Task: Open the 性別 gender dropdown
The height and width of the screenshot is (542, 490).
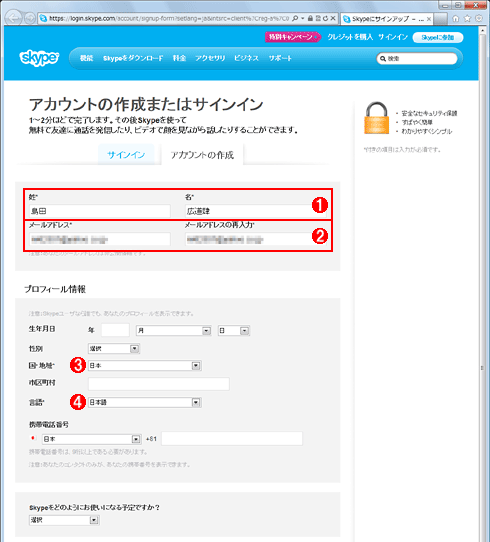Action: 114,349
